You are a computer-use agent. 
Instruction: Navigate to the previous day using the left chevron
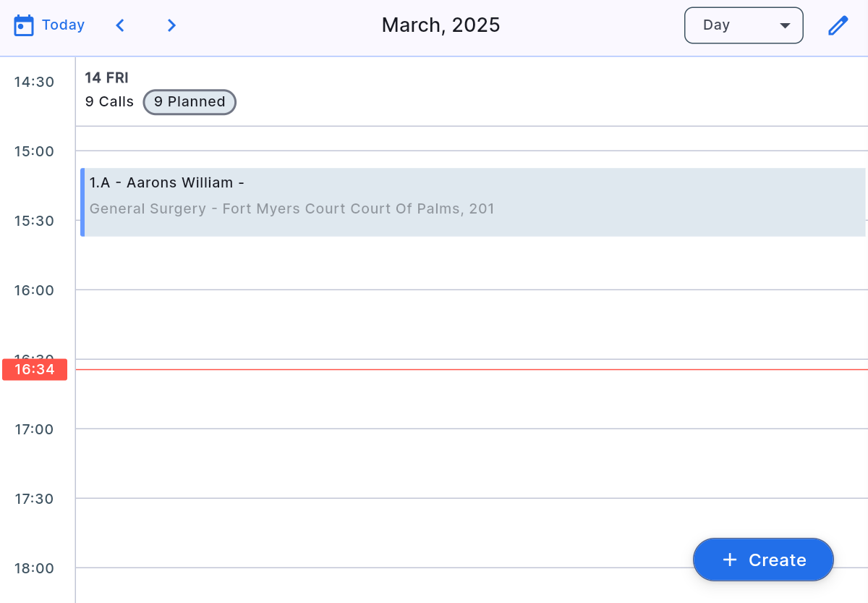[x=120, y=25]
